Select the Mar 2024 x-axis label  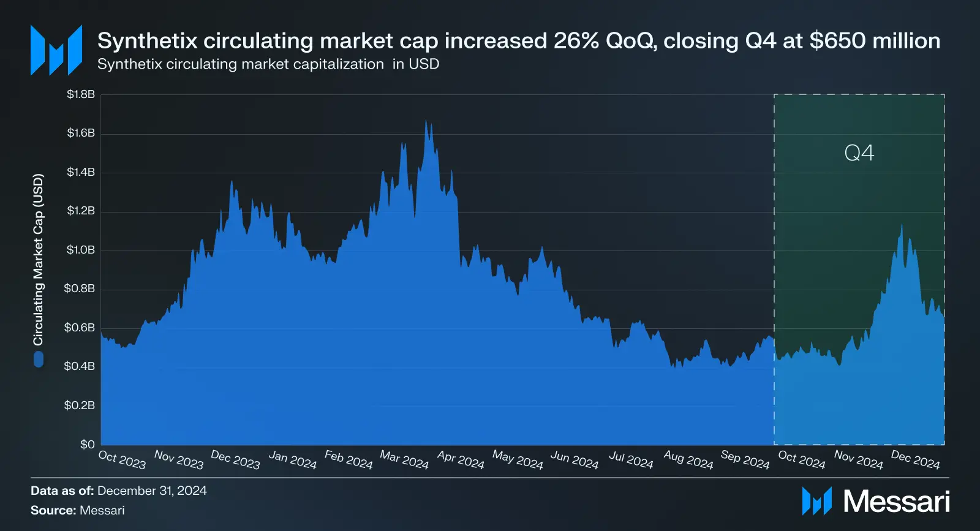[404, 459]
